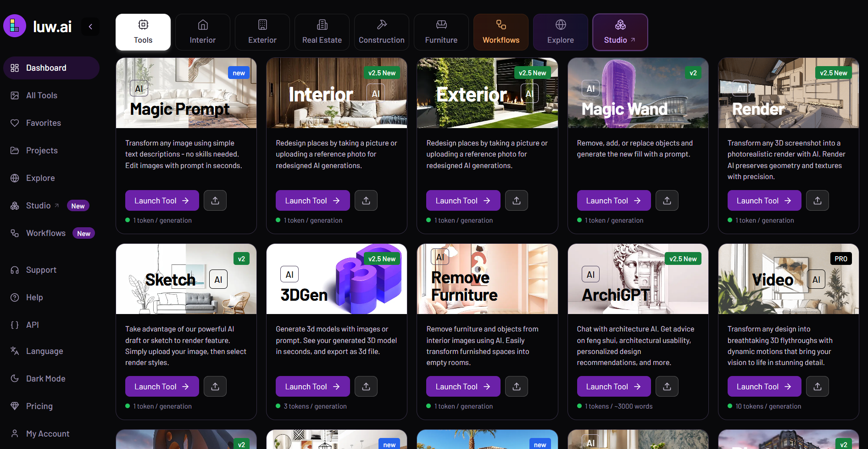This screenshot has height=449, width=868.
Task: Launch the Sketch tool
Action: [162, 387]
